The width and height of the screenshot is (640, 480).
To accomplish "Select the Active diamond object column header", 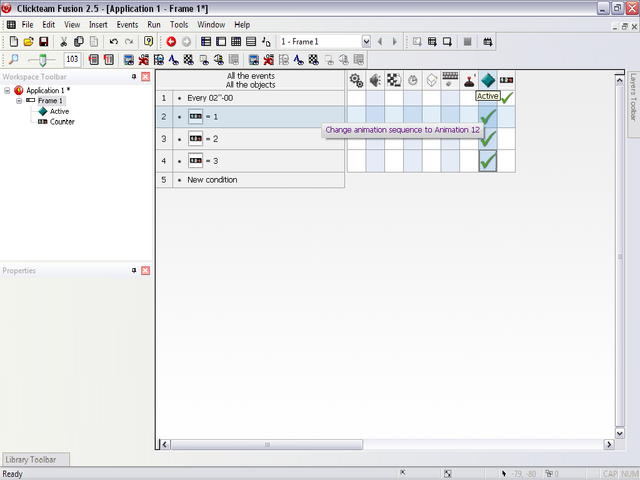I will (x=488, y=80).
